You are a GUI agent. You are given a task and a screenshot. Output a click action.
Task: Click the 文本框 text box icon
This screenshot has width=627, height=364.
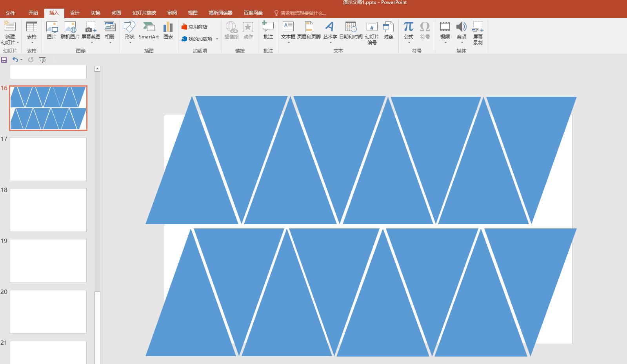[288, 27]
